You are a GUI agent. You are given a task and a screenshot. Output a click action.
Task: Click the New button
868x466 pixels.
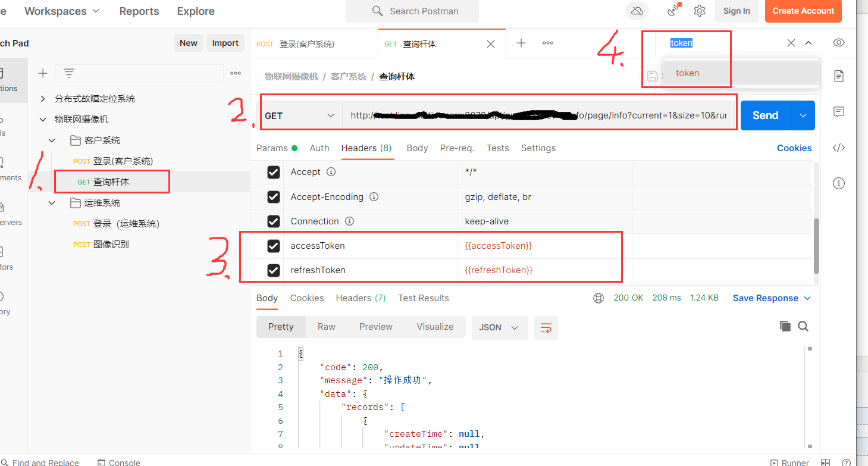(189, 43)
